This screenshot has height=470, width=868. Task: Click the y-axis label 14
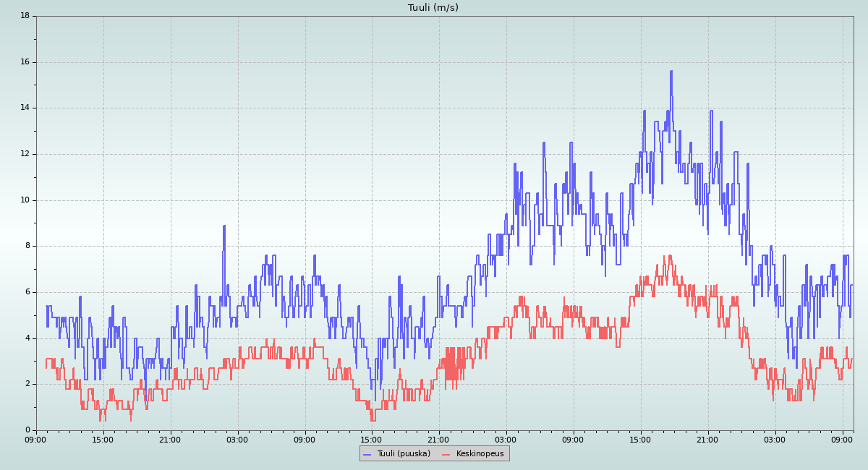tap(25, 108)
